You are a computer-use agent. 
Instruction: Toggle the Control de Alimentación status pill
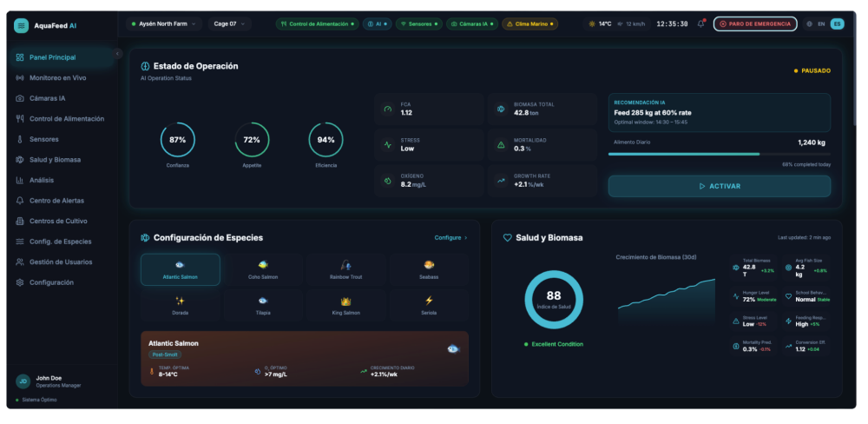pyautogui.click(x=317, y=23)
